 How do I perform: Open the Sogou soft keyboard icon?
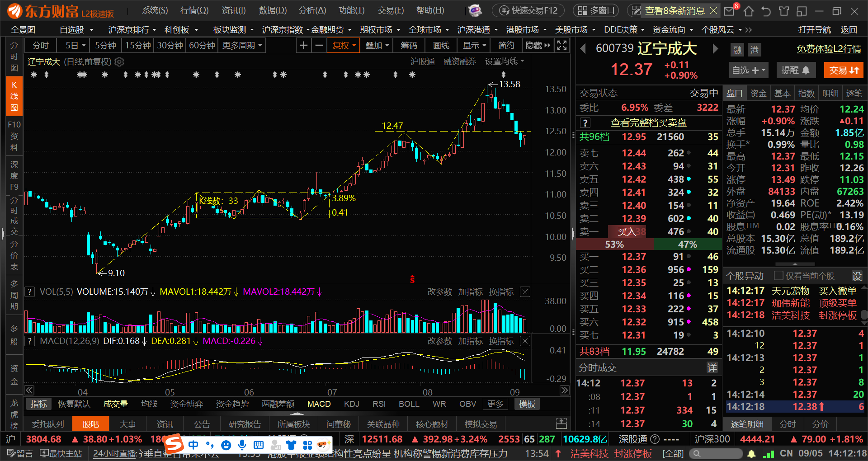(259, 445)
